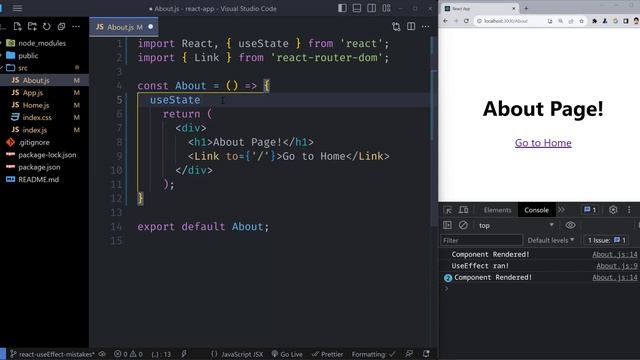
Task: Toggle console sidebar icon
Action: pyautogui.click(x=447, y=225)
